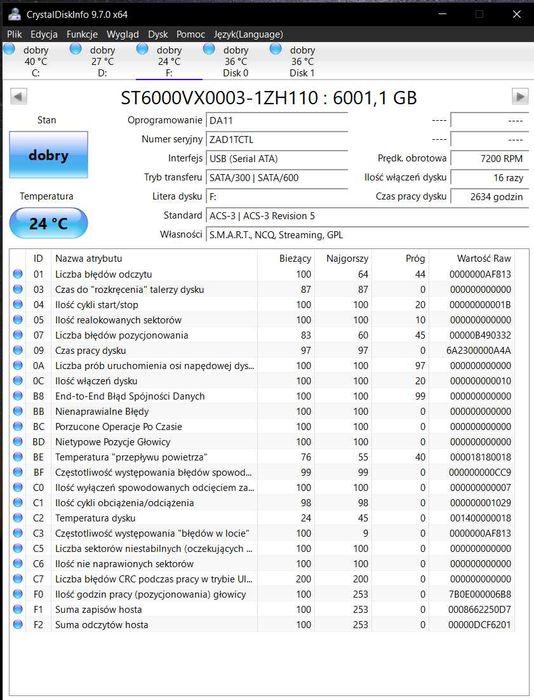
Task: Open the Dysk menu
Action: pos(158,34)
